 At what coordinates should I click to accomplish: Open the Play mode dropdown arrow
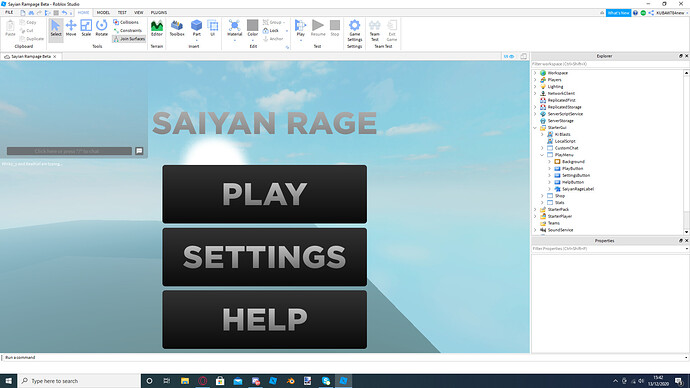coord(301,40)
